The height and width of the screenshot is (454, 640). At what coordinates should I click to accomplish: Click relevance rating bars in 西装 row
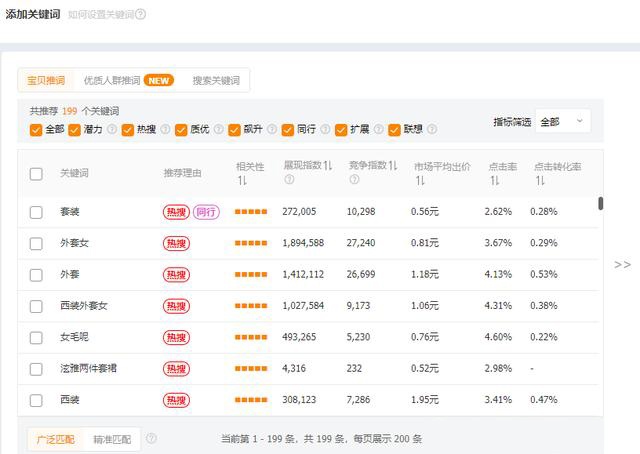(251, 400)
